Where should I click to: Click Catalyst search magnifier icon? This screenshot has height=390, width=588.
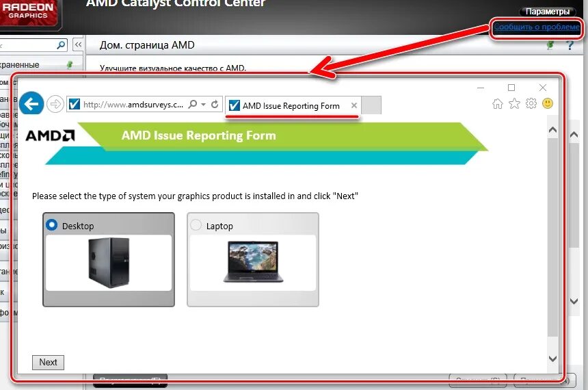tap(61, 45)
